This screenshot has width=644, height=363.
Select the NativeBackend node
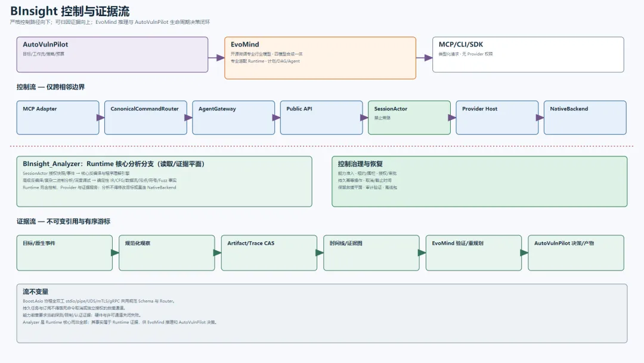click(x=585, y=118)
